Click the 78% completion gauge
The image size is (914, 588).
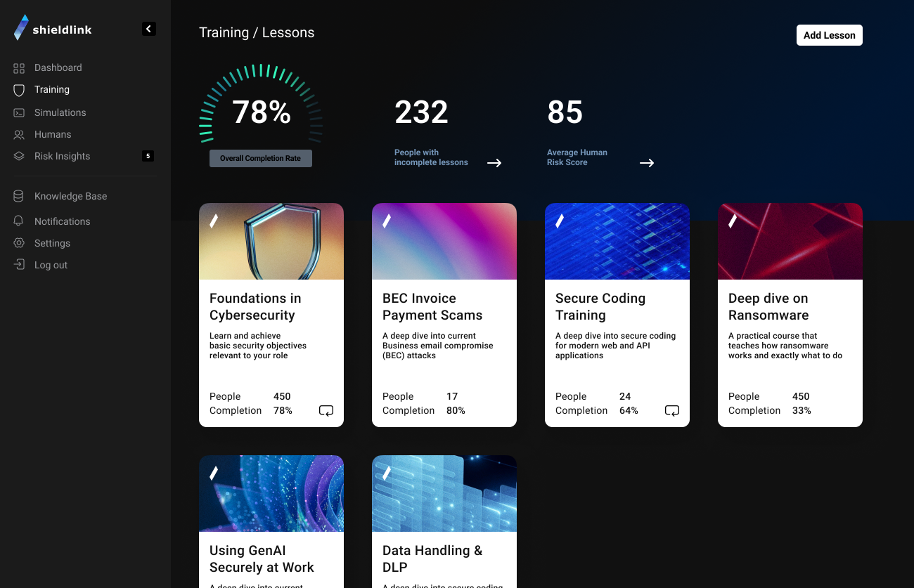(261, 105)
